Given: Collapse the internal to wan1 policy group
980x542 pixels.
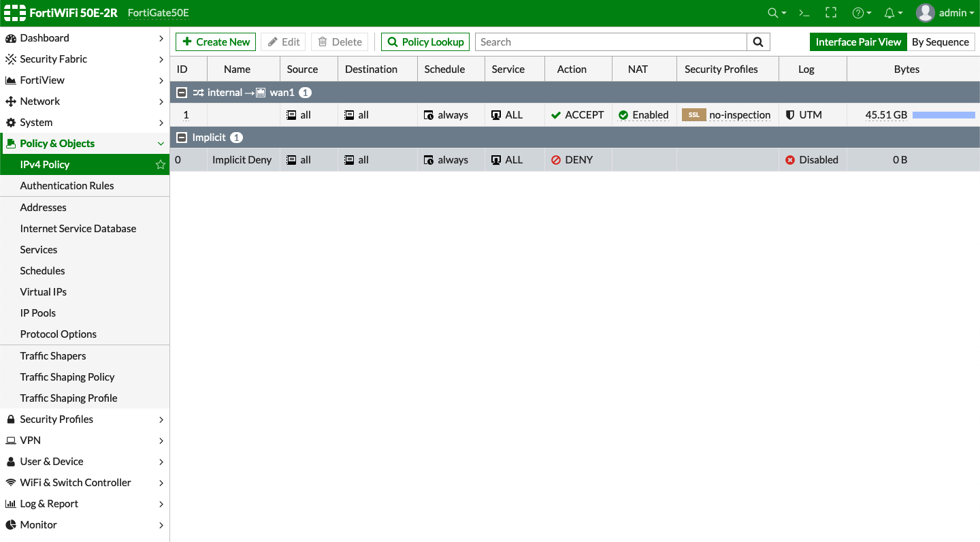Looking at the screenshot, I should tap(181, 92).
